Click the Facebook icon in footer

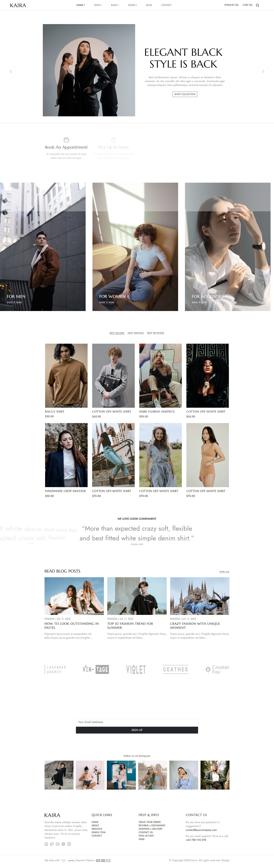46,844
